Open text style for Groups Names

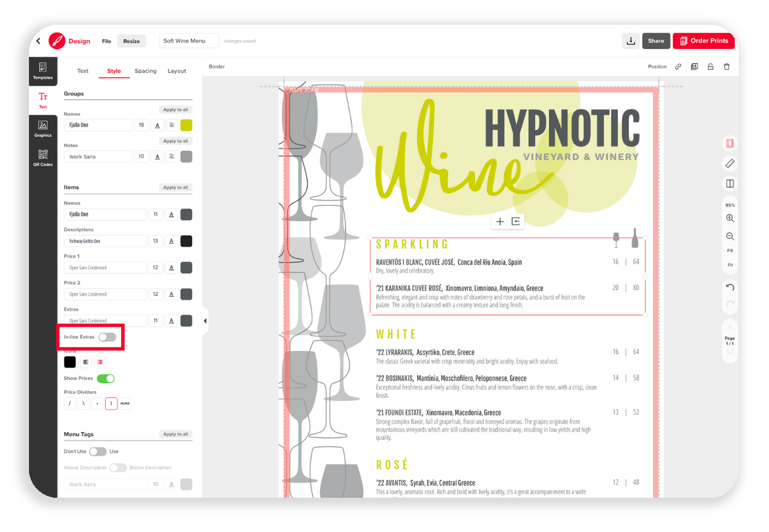[x=157, y=125]
